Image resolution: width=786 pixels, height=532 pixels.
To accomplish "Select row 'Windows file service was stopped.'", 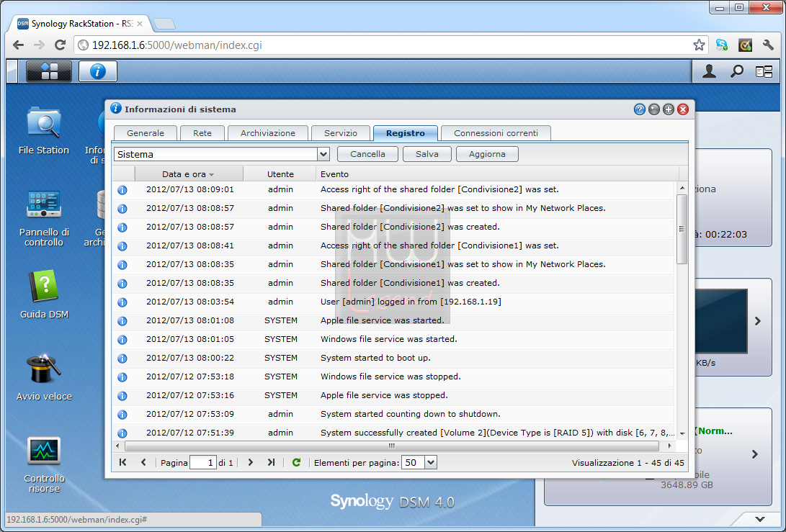I will [x=393, y=377].
